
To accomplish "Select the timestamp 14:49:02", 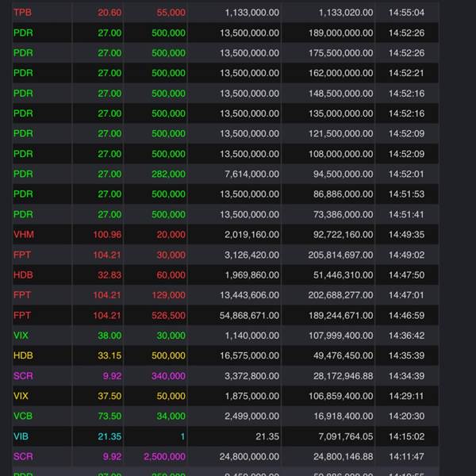I will [406, 255].
